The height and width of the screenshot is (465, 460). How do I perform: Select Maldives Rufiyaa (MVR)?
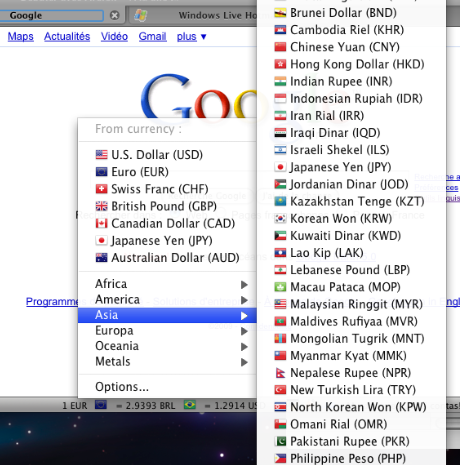coord(352,321)
